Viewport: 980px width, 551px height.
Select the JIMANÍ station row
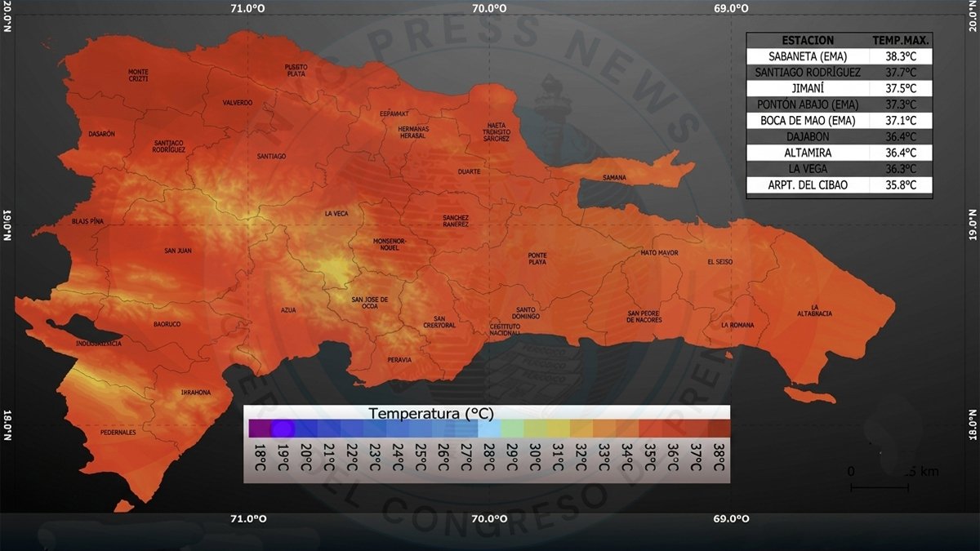(x=839, y=88)
